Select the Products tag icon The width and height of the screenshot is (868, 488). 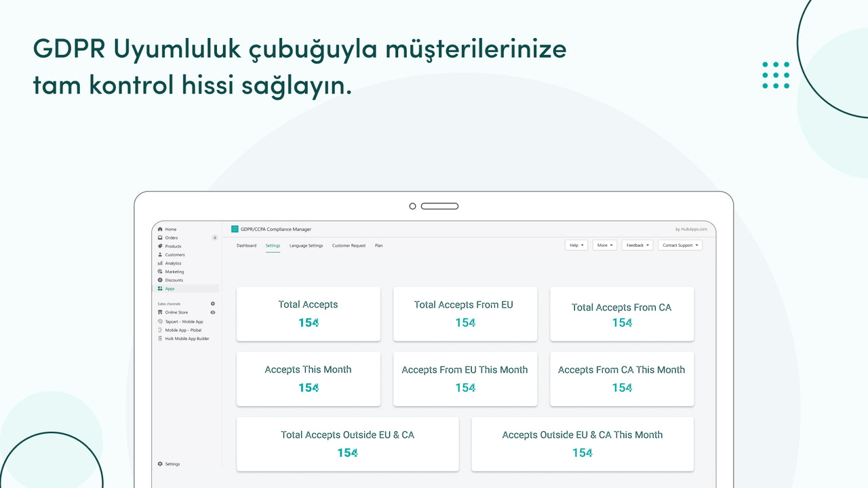click(x=160, y=246)
